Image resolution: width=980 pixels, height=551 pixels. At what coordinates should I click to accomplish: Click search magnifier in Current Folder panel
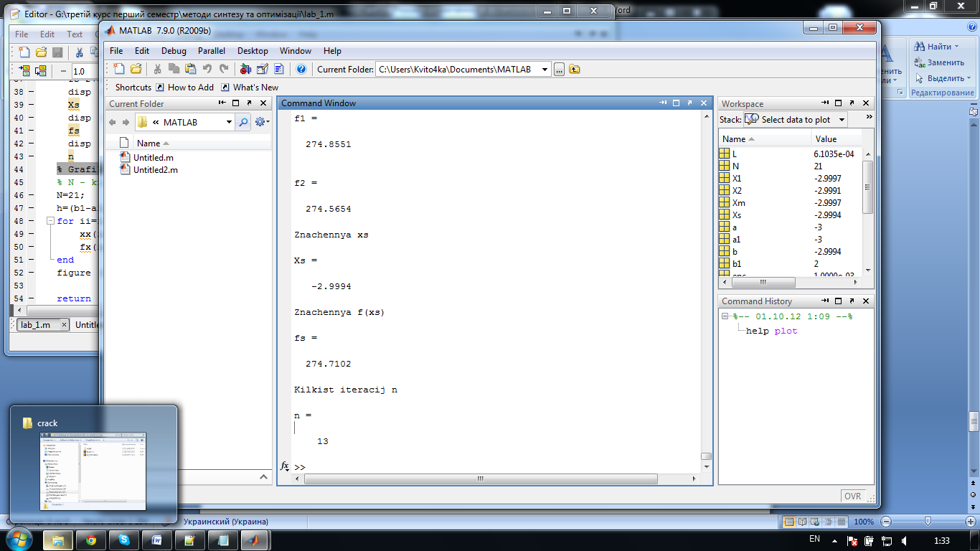[243, 122]
